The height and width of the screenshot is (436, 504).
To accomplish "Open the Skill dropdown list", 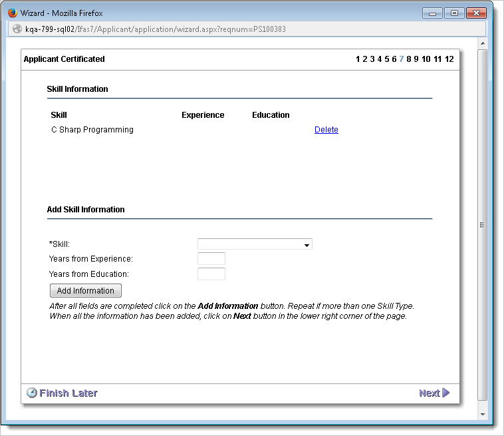I will tap(255, 244).
